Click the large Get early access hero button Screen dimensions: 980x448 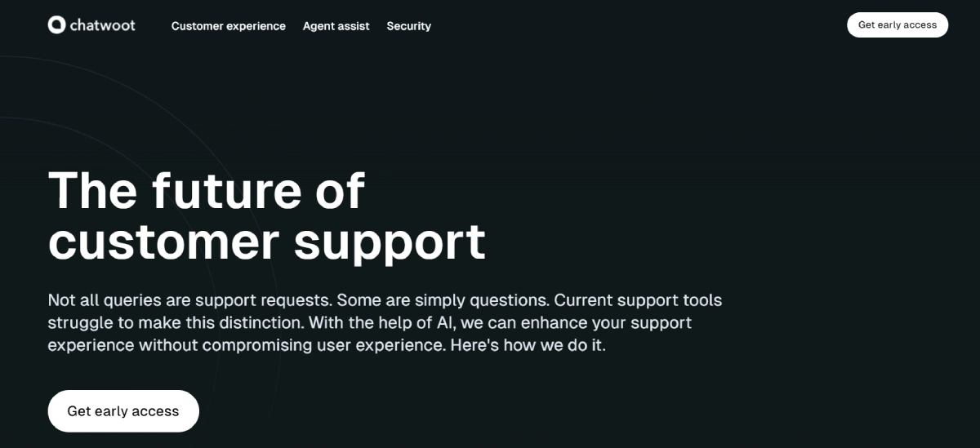coord(123,411)
